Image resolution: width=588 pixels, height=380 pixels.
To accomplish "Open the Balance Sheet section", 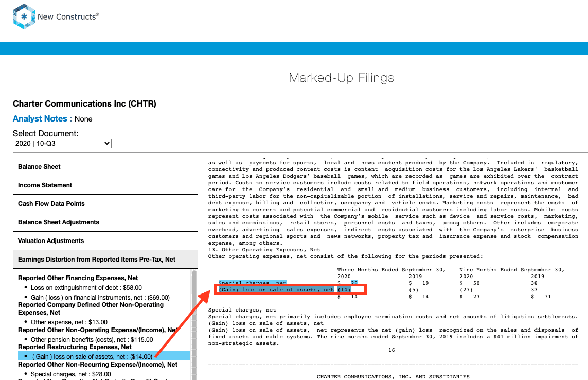I will tap(105, 167).
